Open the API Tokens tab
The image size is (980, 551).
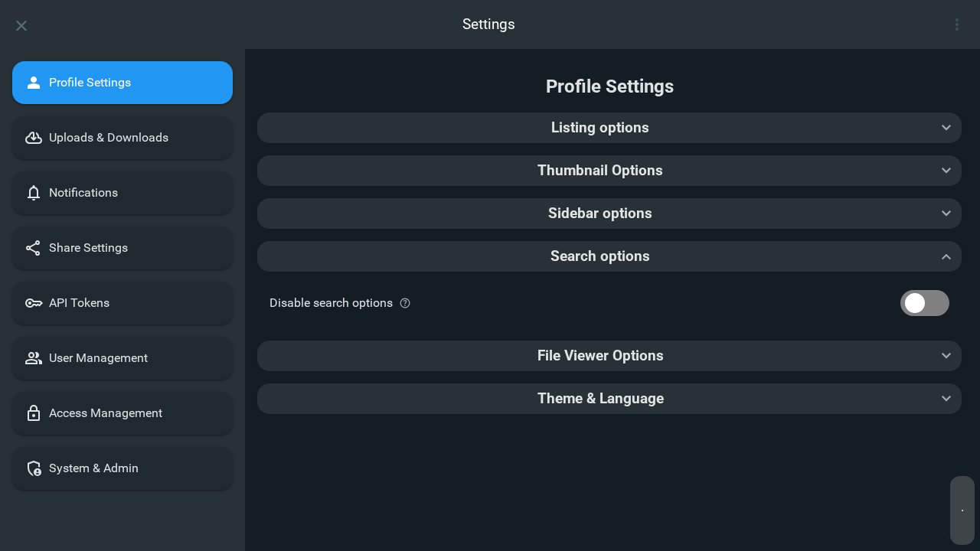point(122,303)
